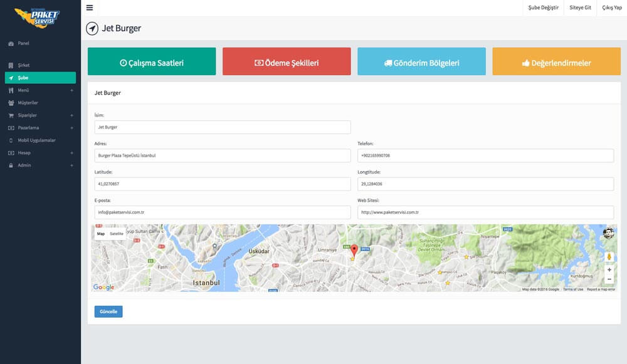Click the Latitude input field

pos(223,184)
